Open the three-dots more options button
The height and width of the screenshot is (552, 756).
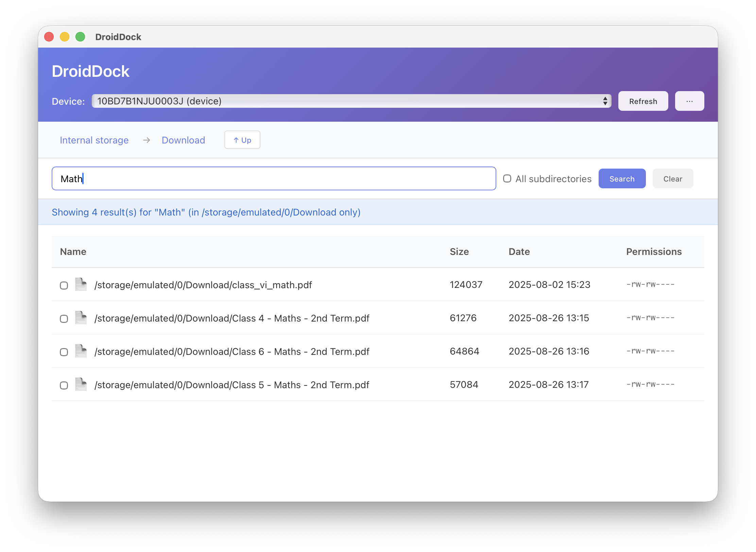click(689, 101)
